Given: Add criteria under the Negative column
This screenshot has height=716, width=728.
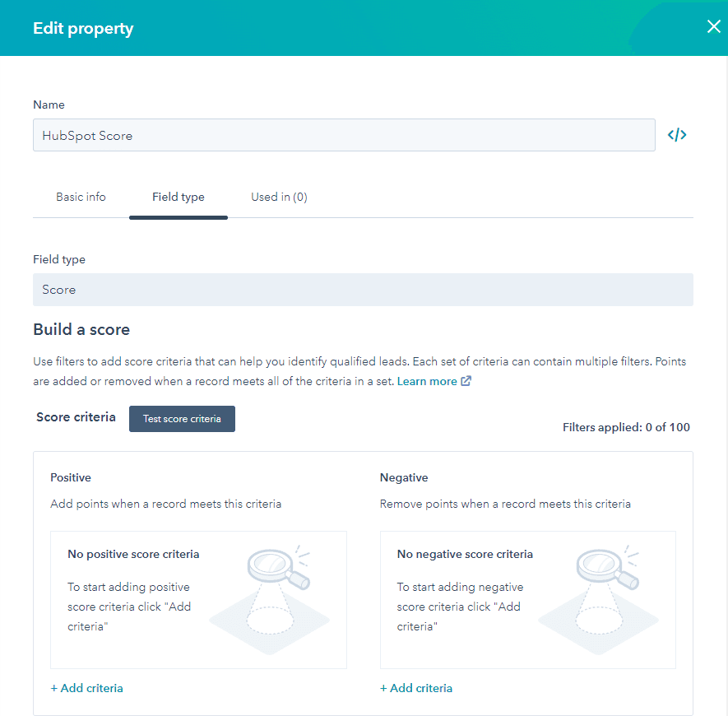Looking at the screenshot, I should click(x=416, y=688).
